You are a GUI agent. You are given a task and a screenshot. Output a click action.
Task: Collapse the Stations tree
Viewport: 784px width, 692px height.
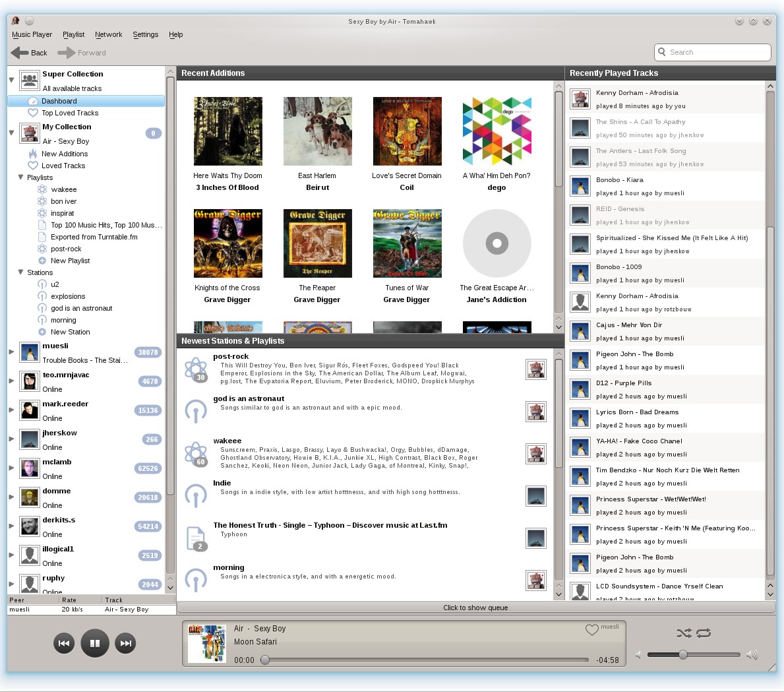(20, 272)
